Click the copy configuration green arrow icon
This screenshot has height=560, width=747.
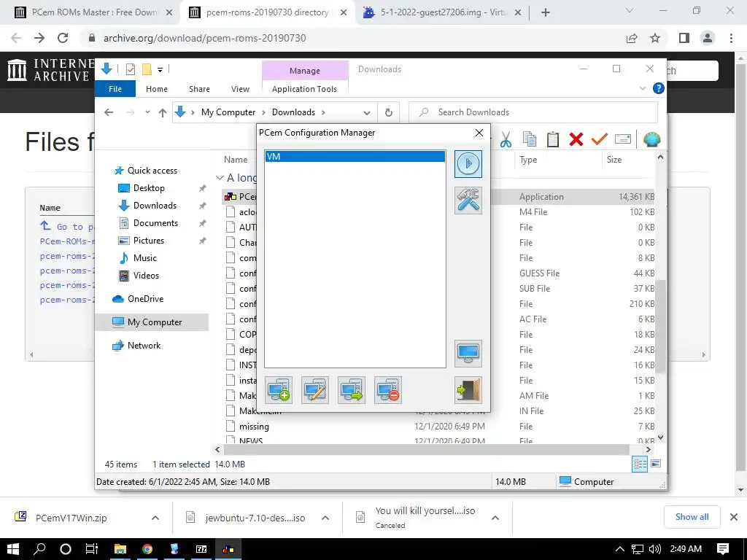352,390
